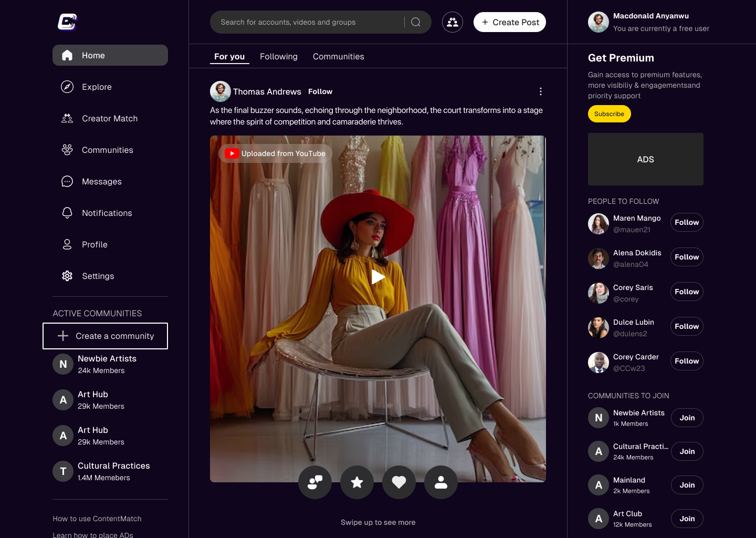Follow Maren Mango

pyautogui.click(x=687, y=222)
